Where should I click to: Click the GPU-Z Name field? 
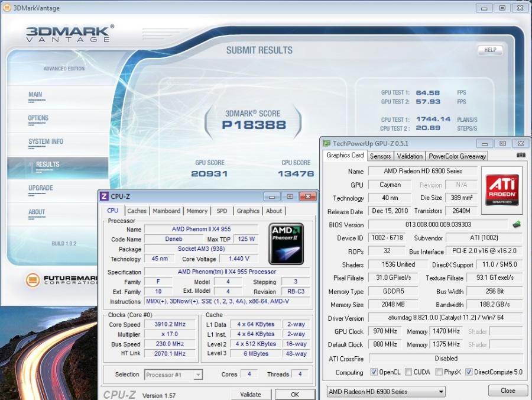click(x=423, y=171)
